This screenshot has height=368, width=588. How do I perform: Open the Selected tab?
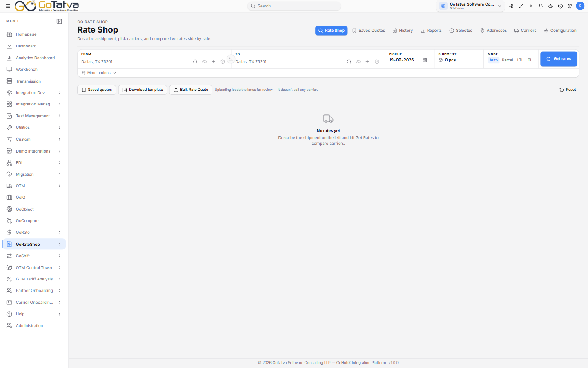point(461,31)
